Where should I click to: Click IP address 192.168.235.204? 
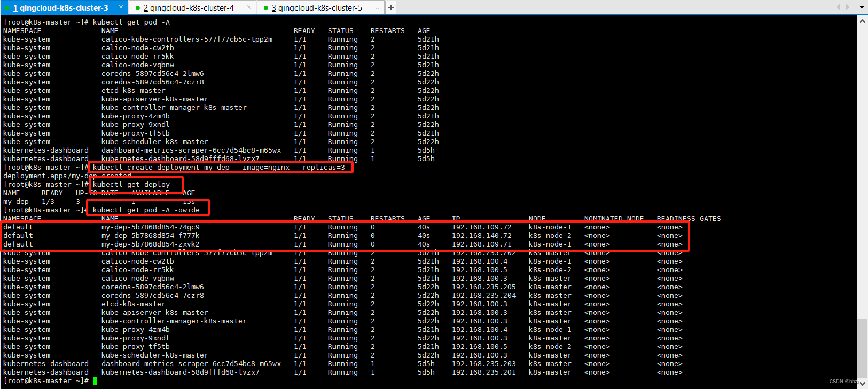click(x=484, y=295)
